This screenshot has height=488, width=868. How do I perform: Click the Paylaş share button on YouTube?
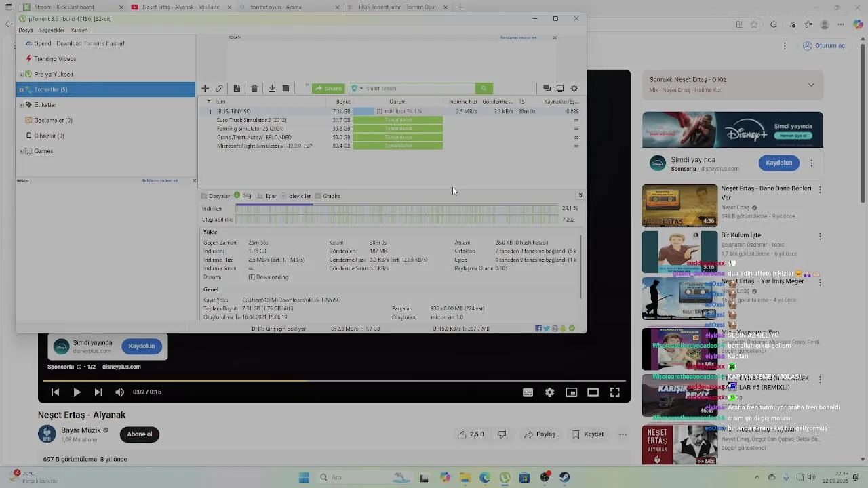[x=540, y=434]
